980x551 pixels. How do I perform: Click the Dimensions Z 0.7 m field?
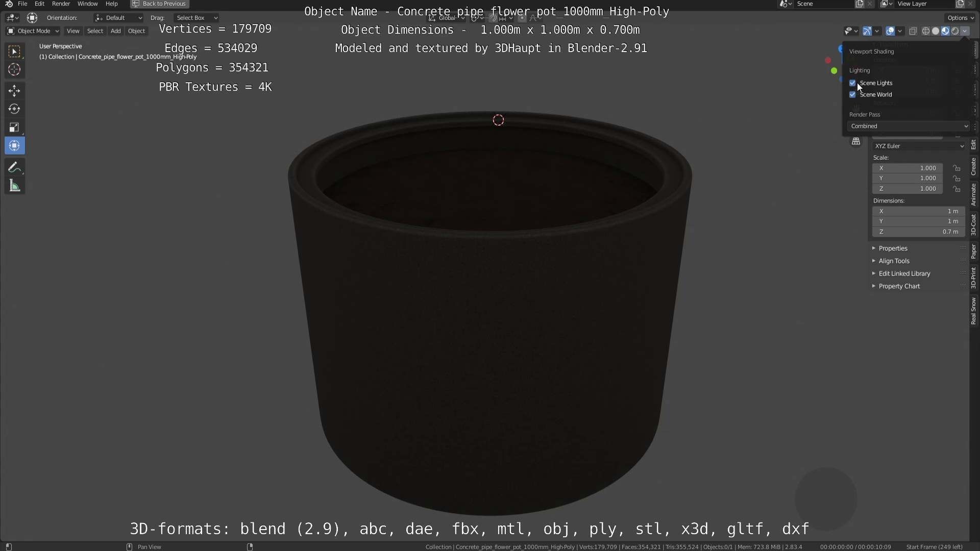click(x=919, y=232)
